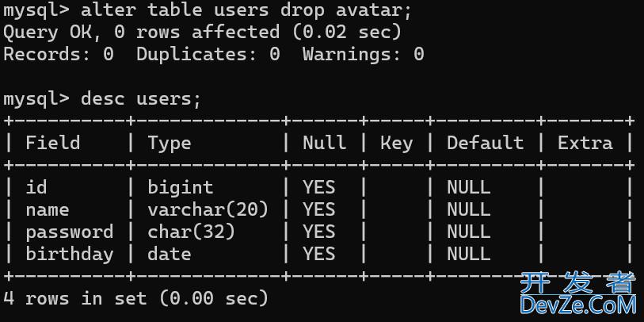
Task: Select the 'varchar(20)' type cell
Action: [208, 209]
